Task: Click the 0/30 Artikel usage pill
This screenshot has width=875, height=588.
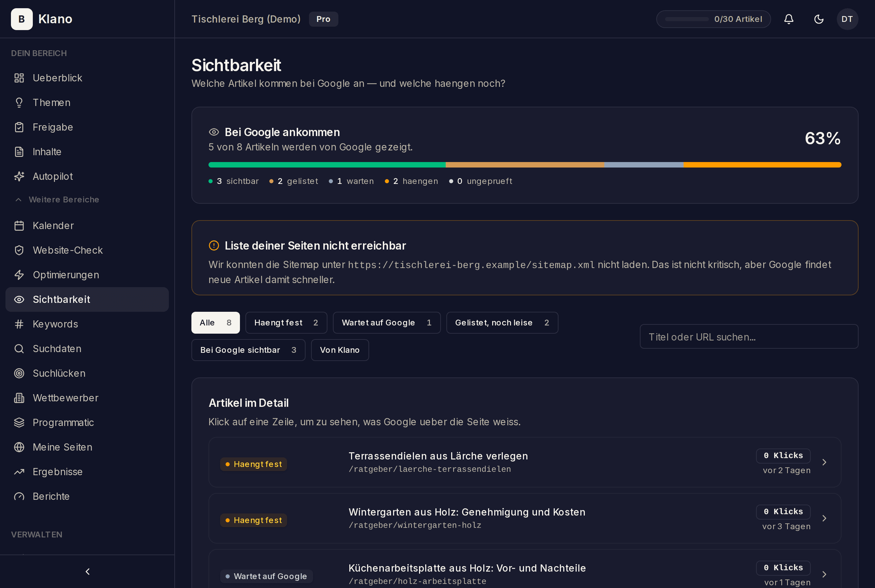Action: tap(713, 19)
